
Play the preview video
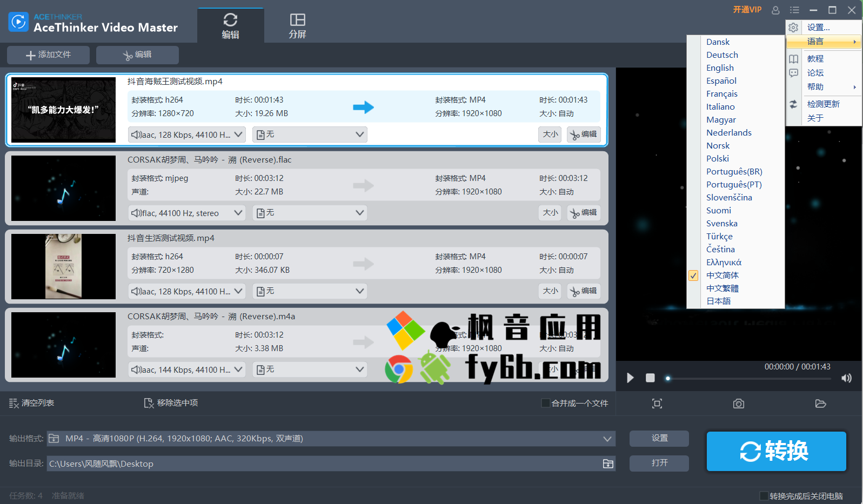click(x=630, y=378)
